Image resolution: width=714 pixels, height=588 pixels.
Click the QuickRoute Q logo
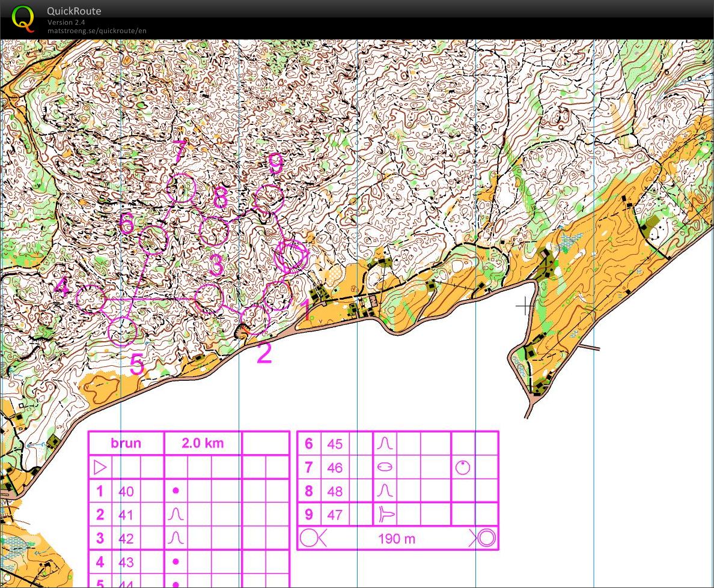pos(23,17)
